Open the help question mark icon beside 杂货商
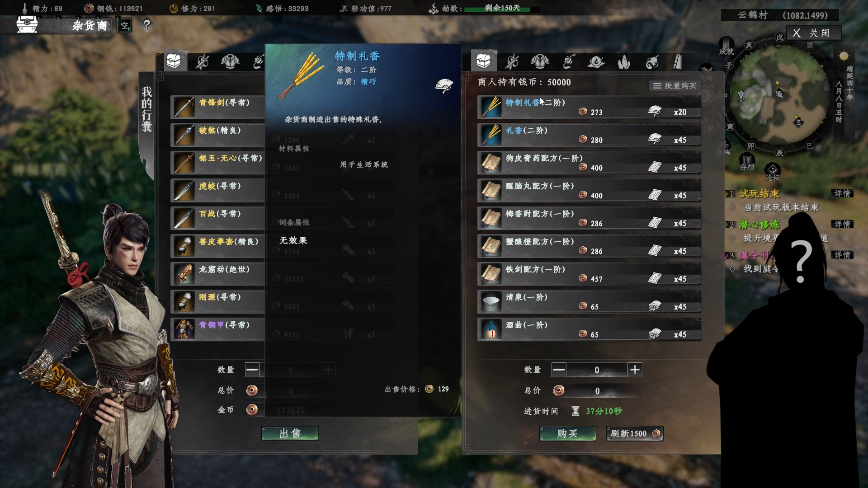868x488 pixels. [x=146, y=25]
